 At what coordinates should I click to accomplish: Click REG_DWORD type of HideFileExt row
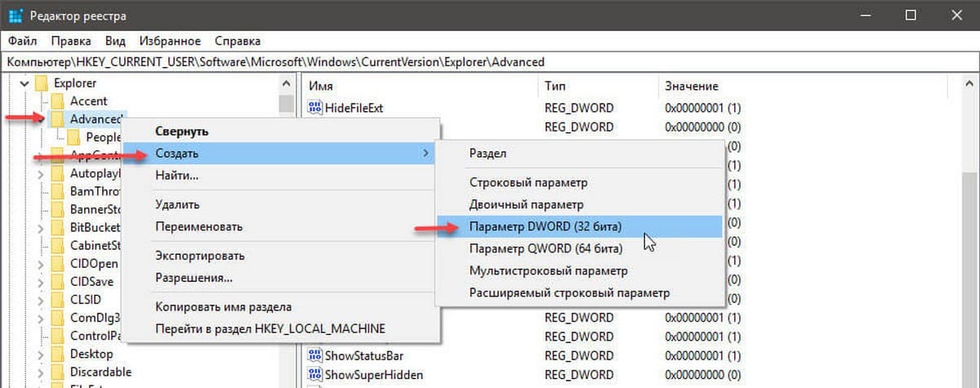pyautogui.click(x=579, y=107)
